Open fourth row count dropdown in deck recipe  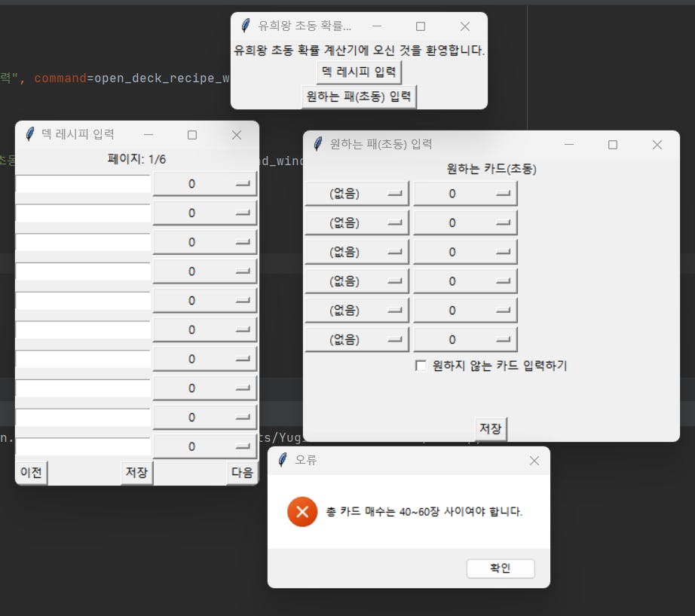[205, 271]
